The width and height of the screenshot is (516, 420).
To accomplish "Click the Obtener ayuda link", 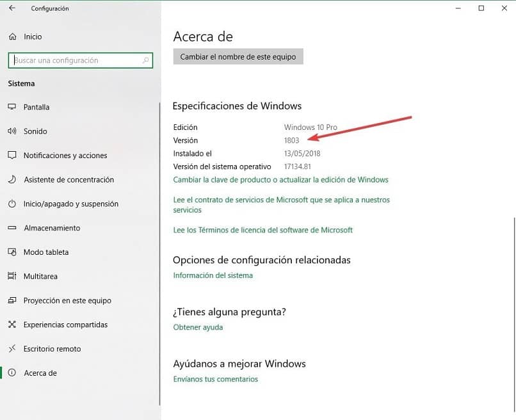I will pos(198,327).
